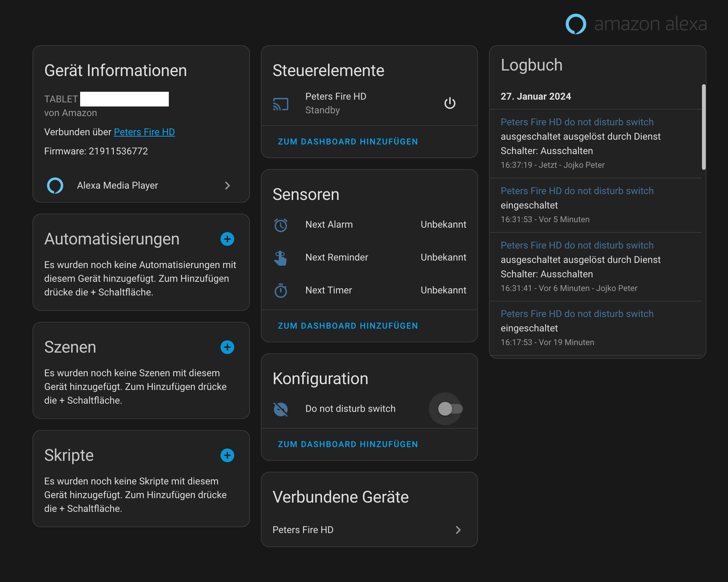
Task: Click the Logbuch heading
Action: pyautogui.click(x=531, y=65)
